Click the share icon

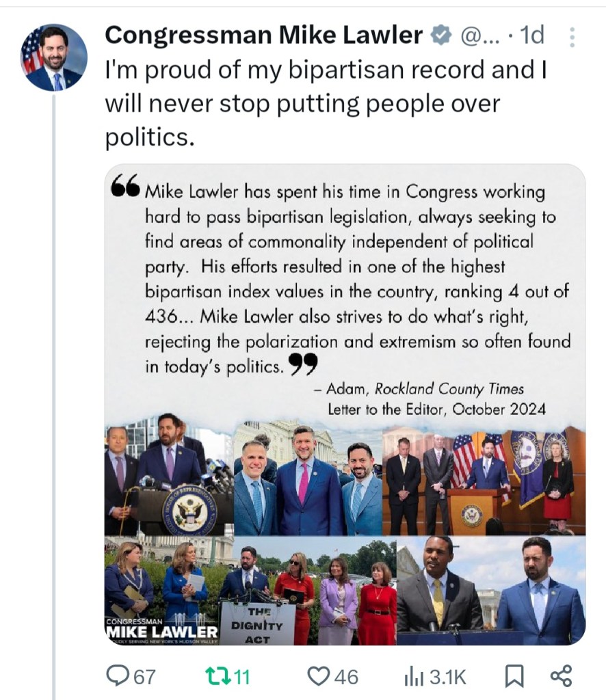[561, 676]
